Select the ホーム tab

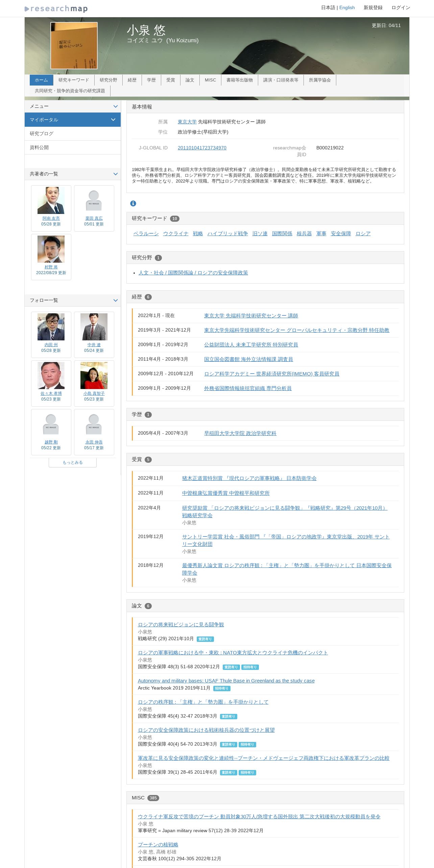(41, 80)
